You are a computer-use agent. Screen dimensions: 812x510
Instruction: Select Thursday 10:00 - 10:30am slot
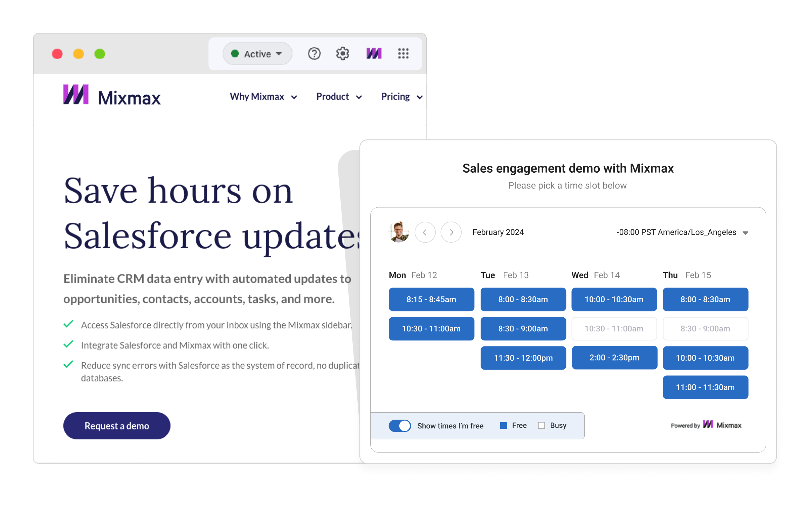[706, 358]
